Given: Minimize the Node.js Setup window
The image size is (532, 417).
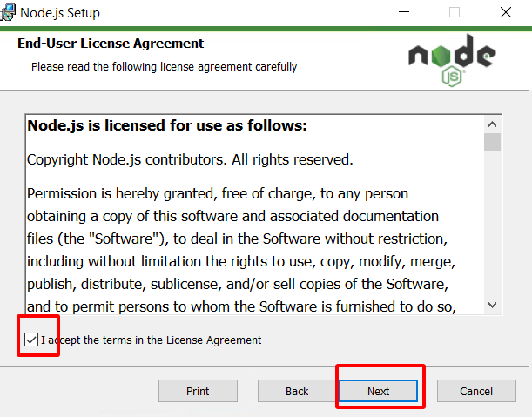Looking at the screenshot, I should coord(403,13).
